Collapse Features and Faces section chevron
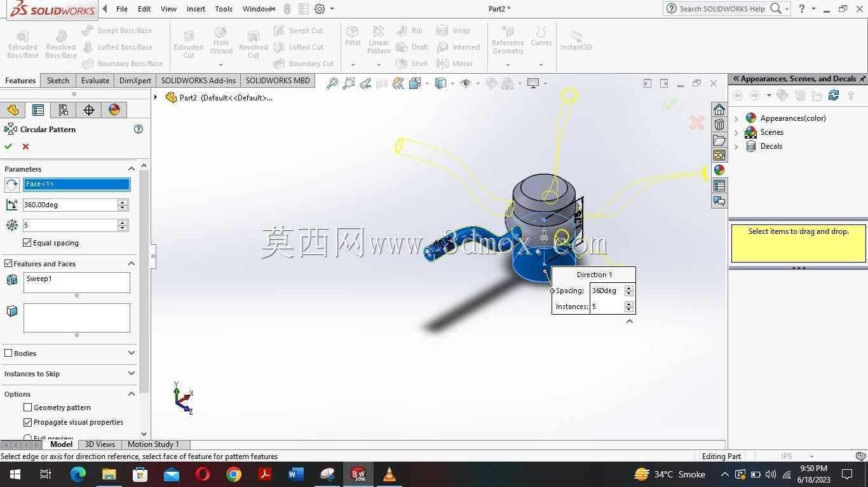 (x=132, y=263)
